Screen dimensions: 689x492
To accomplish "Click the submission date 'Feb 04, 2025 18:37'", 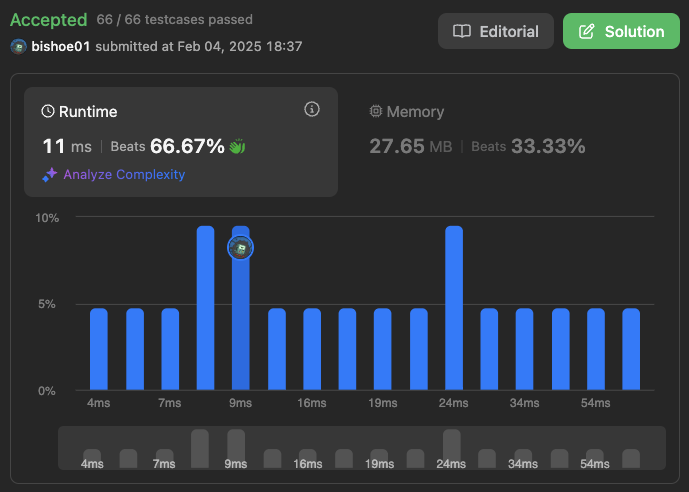I will pos(239,47).
